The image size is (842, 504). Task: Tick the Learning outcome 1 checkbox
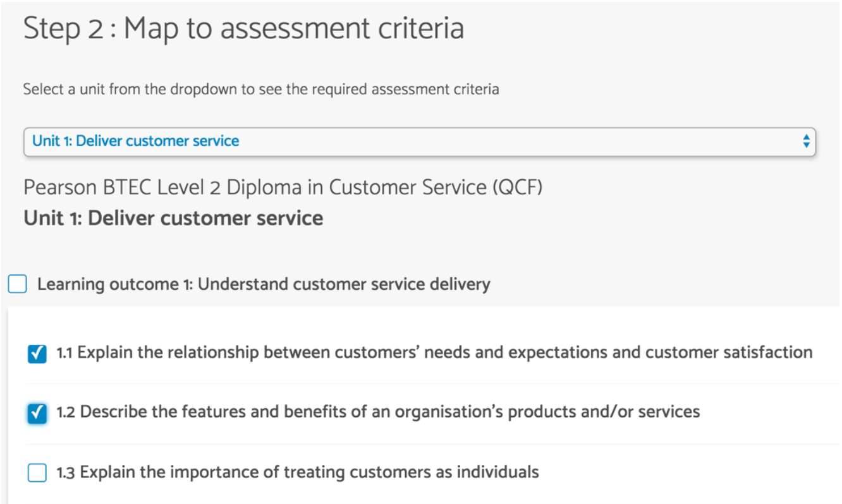pos(18,284)
